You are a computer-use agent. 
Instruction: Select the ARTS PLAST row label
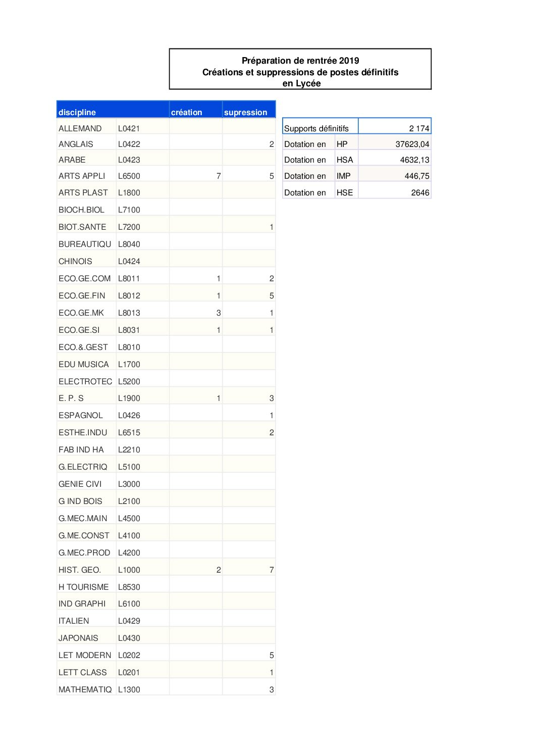point(86,190)
